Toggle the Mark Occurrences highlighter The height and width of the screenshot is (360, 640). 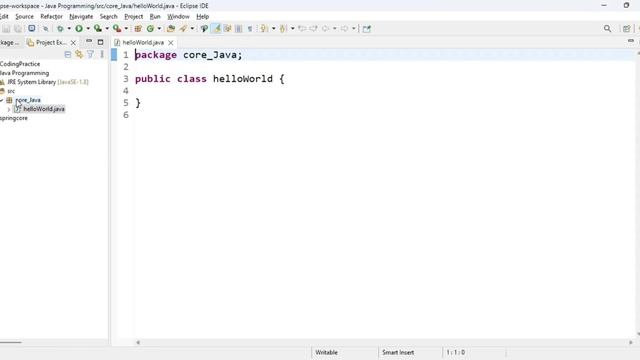(x=217, y=29)
